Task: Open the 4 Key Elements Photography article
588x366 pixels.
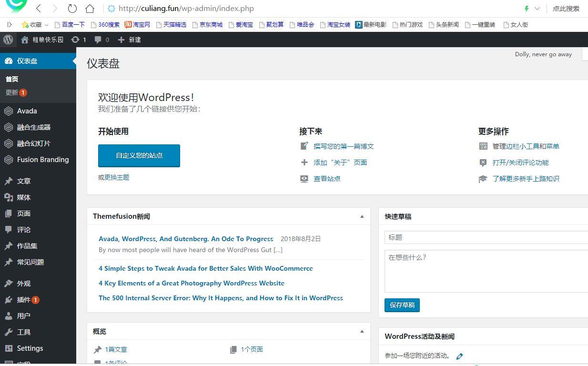Action: (x=192, y=283)
